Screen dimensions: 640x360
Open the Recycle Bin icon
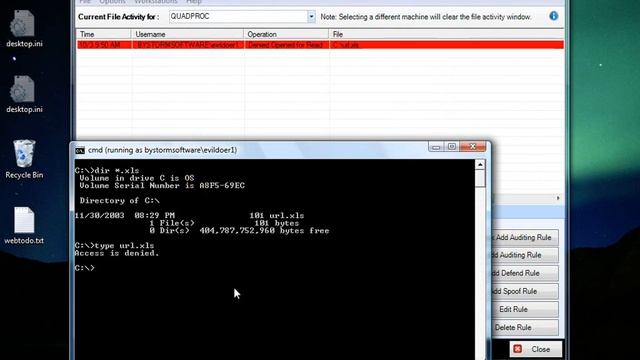click(x=24, y=159)
